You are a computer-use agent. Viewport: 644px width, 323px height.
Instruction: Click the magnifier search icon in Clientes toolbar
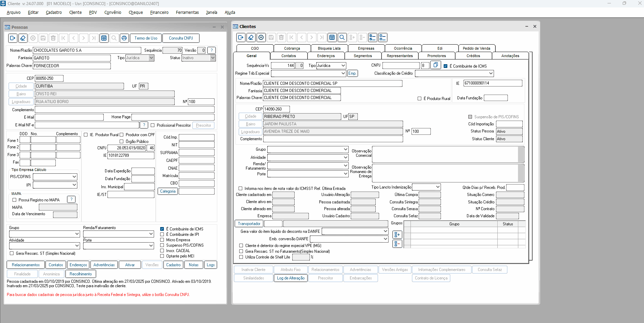342,38
